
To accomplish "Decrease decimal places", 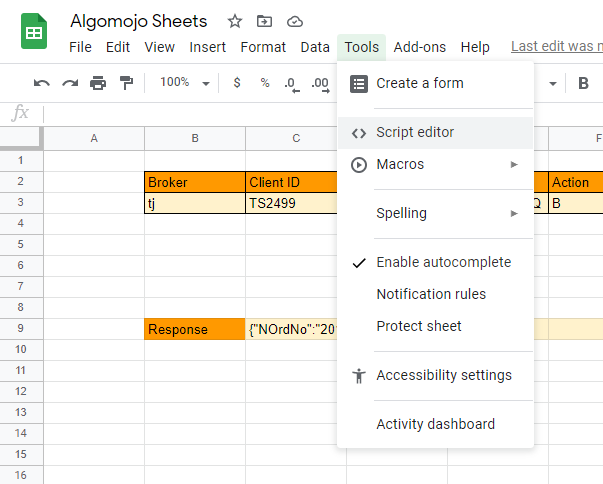I will (292, 85).
